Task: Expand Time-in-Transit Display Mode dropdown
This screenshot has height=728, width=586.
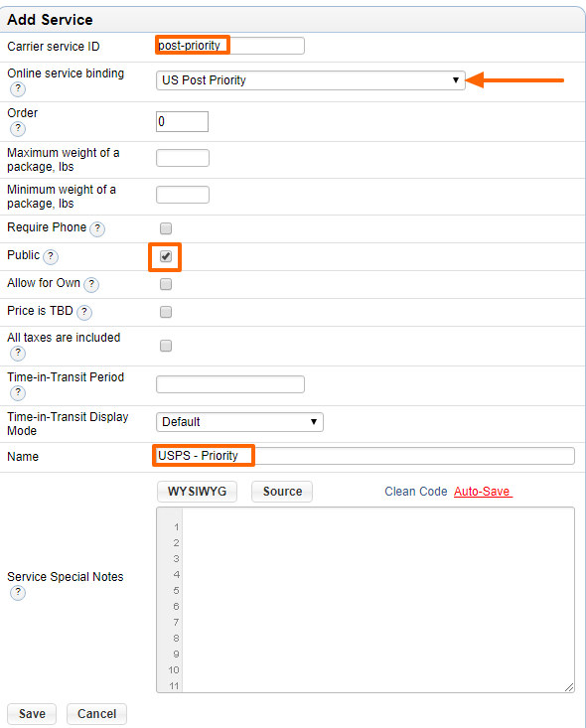Action: (239, 422)
